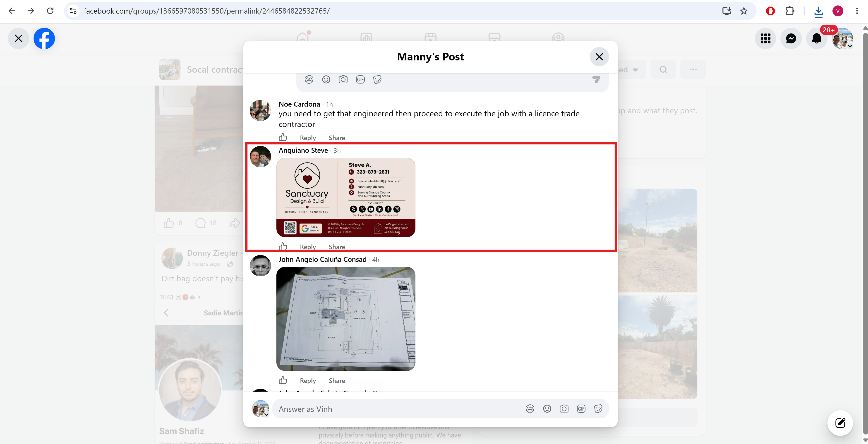
Task: Open sticker picker in Answer as Vinh box
Action: coord(598,409)
